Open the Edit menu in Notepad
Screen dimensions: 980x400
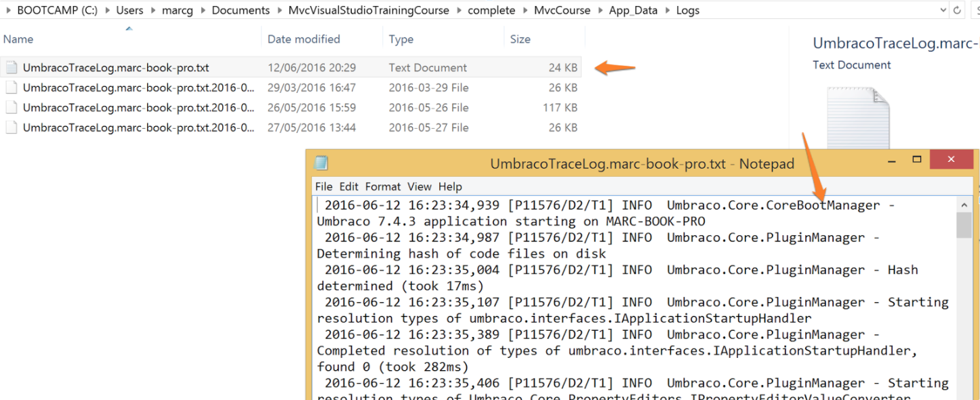pyautogui.click(x=349, y=186)
